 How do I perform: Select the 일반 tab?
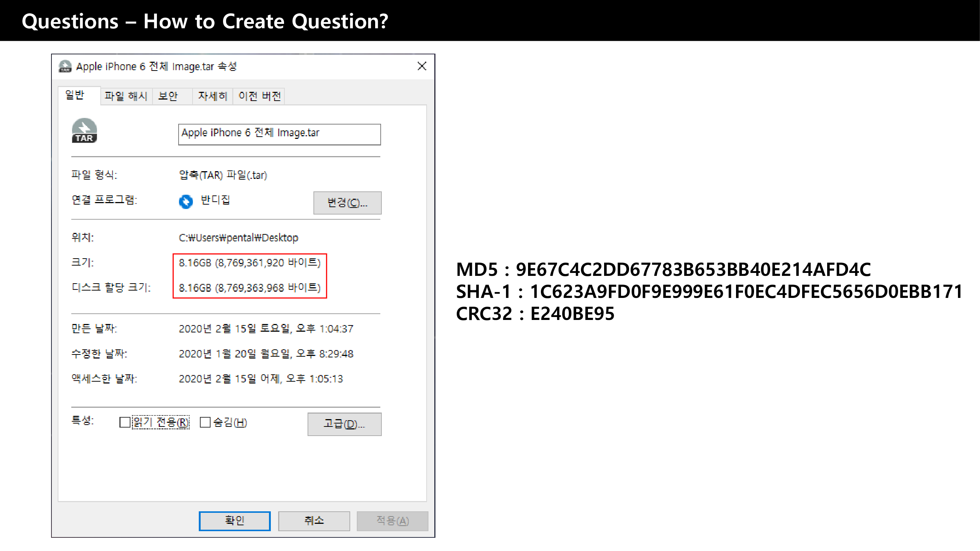pos(75,95)
